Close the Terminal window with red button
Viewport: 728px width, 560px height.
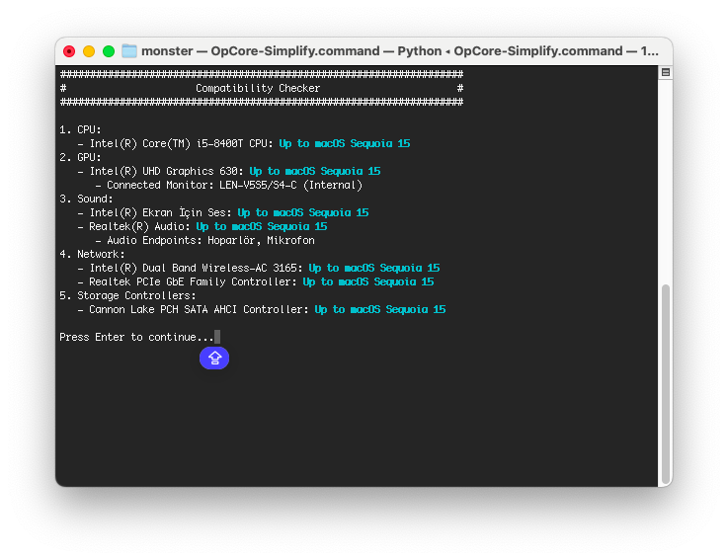coord(69,51)
